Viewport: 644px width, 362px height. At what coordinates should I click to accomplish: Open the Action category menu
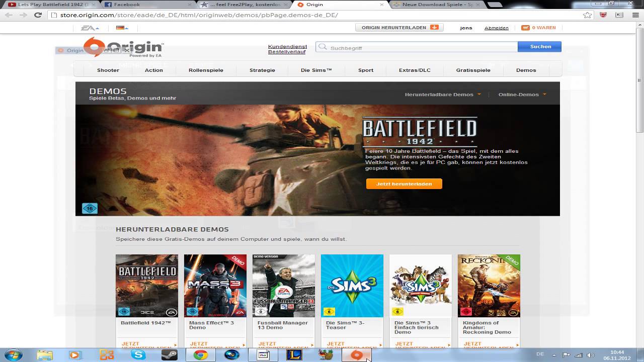[x=154, y=70]
